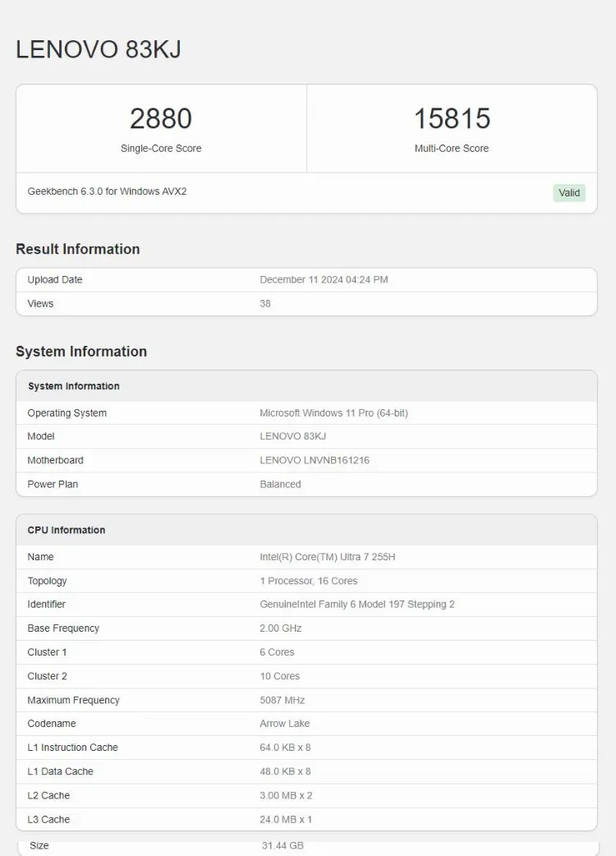
Task: Click the Result Information heading
Action: click(78, 249)
